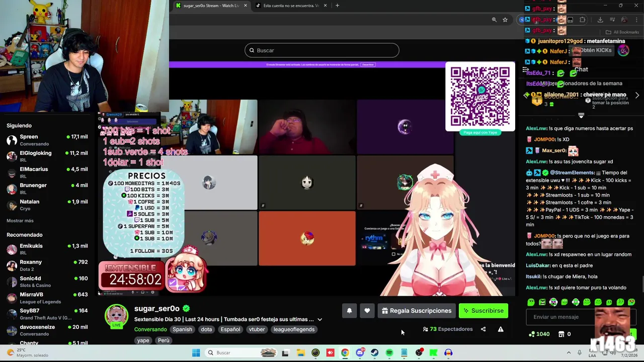Insert the leftmost green emote from the emote row

click(x=531, y=302)
